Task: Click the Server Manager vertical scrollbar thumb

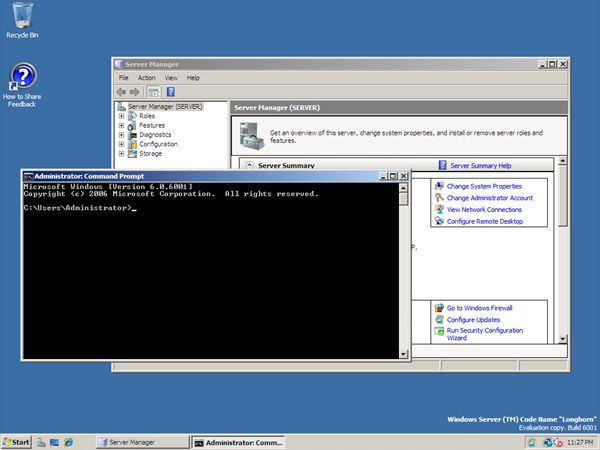Action: point(562,196)
